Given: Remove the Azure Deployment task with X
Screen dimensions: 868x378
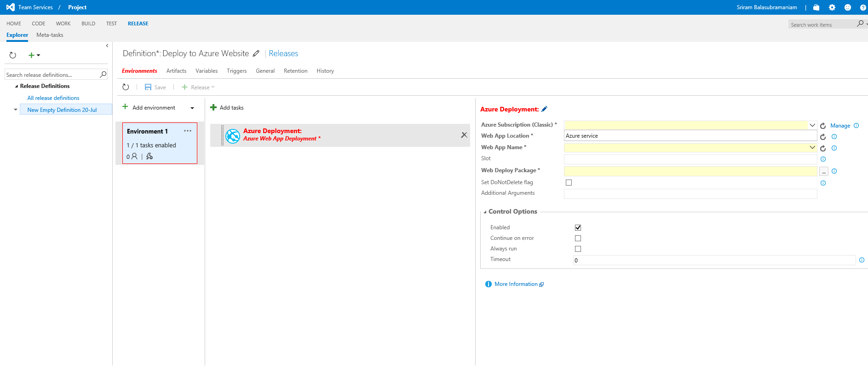Looking at the screenshot, I should pos(464,135).
